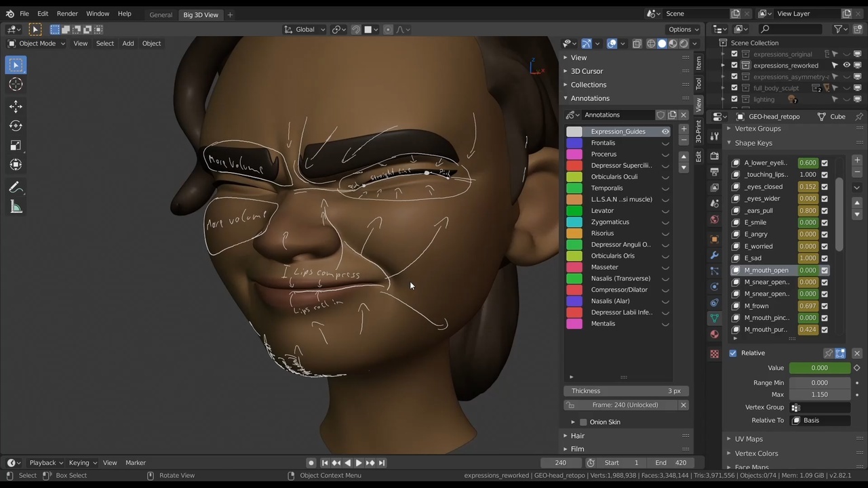Screen dimensions: 868x488
Task: Enable Onion Skin checkbox
Action: click(x=583, y=422)
